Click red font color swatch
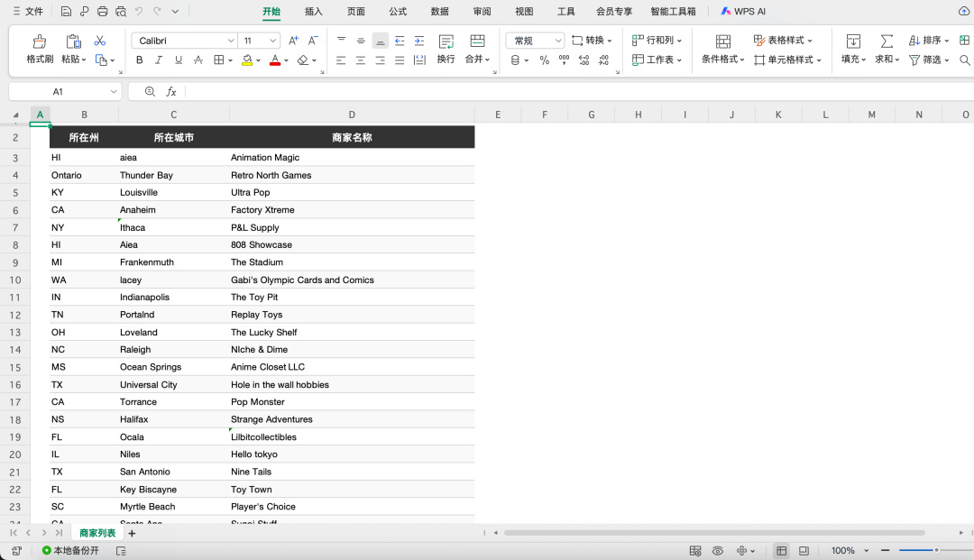The width and height of the screenshot is (974, 560). tap(275, 60)
